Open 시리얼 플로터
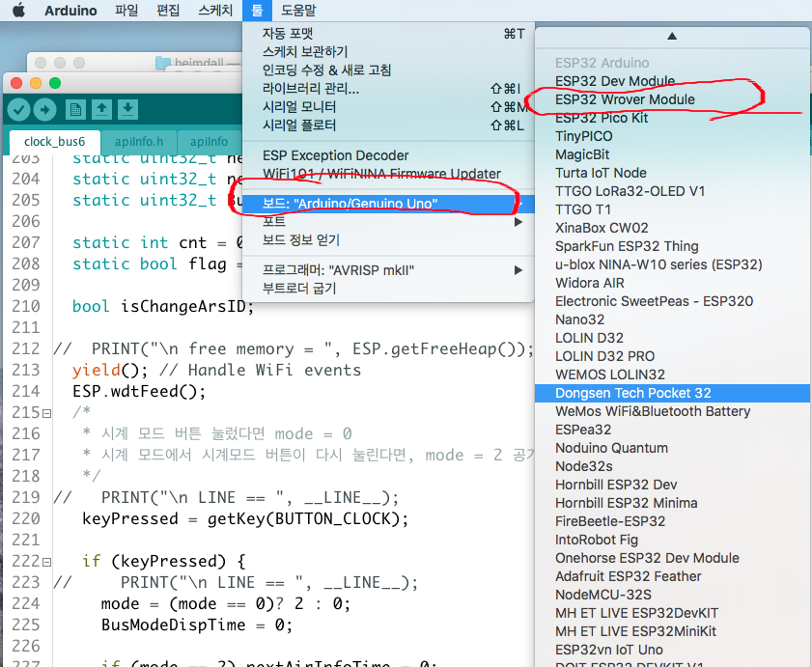 [x=388, y=125]
